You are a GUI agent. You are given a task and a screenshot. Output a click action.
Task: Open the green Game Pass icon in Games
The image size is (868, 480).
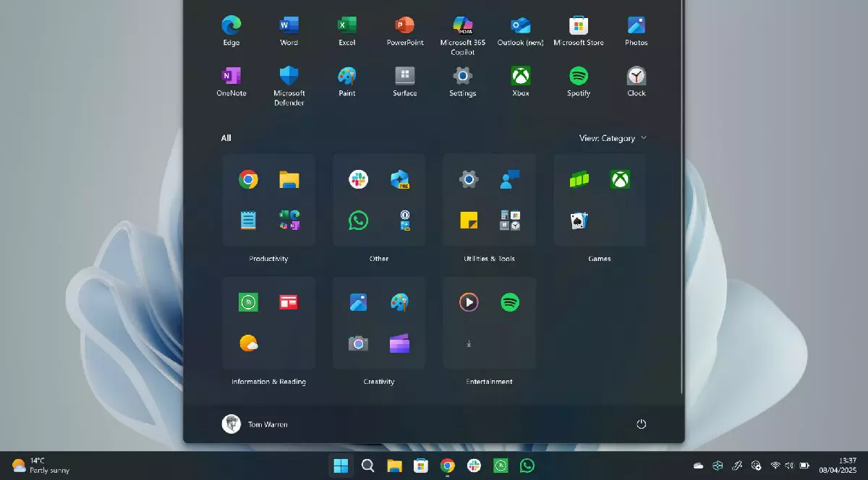pyautogui.click(x=579, y=179)
